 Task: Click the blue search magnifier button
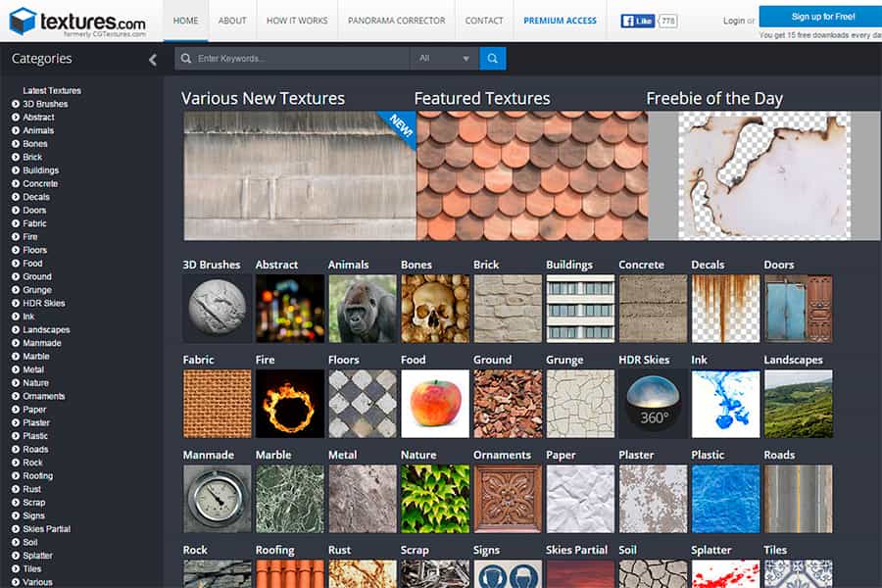pos(493,59)
